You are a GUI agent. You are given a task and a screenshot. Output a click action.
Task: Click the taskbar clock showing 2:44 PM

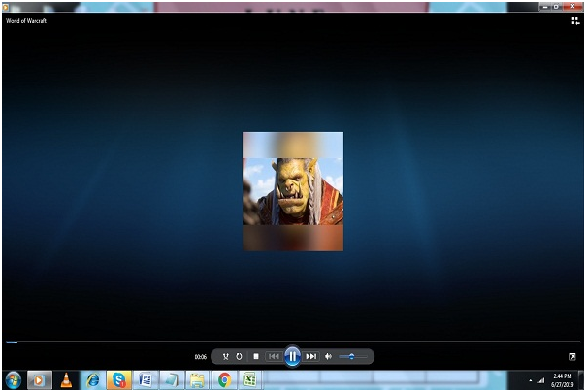click(562, 380)
